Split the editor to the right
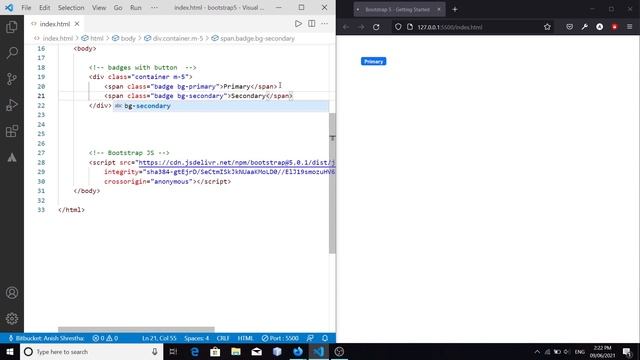This screenshot has height=360, width=640. tap(311, 24)
